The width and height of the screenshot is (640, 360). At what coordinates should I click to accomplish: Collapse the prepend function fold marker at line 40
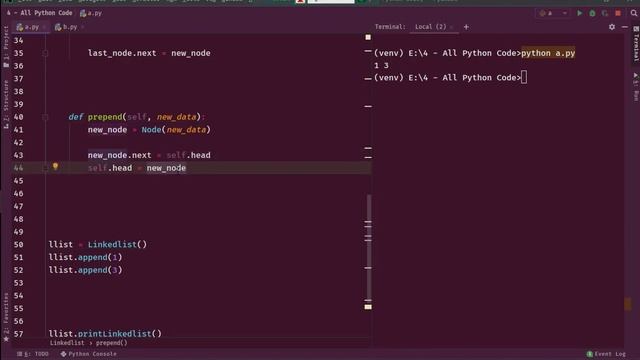(x=45, y=117)
